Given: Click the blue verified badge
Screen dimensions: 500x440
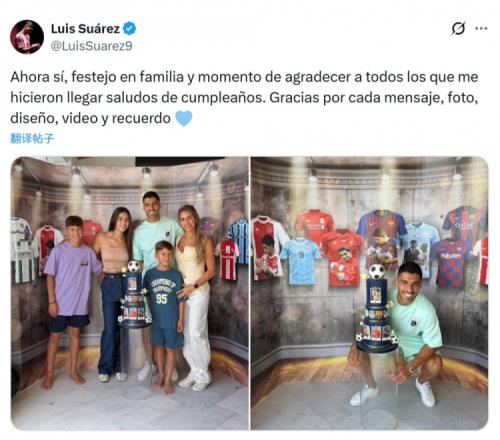Looking at the screenshot, I should 130,29.
